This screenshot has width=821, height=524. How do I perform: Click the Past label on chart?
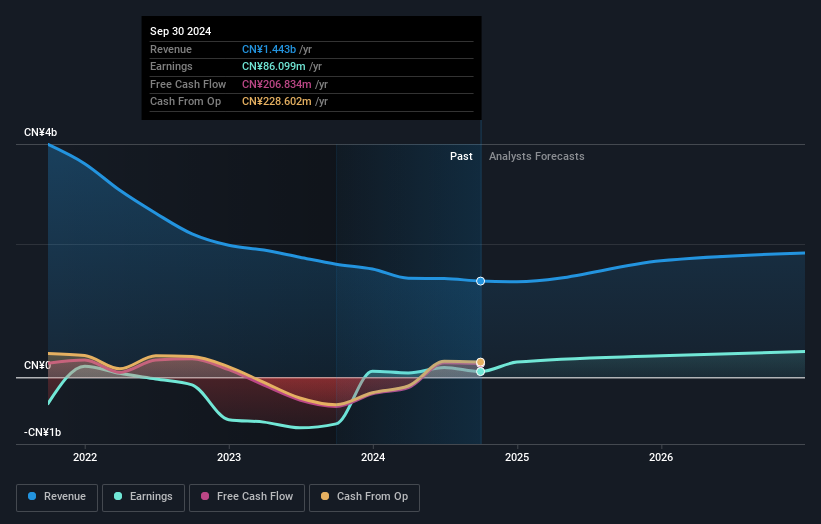461,156
